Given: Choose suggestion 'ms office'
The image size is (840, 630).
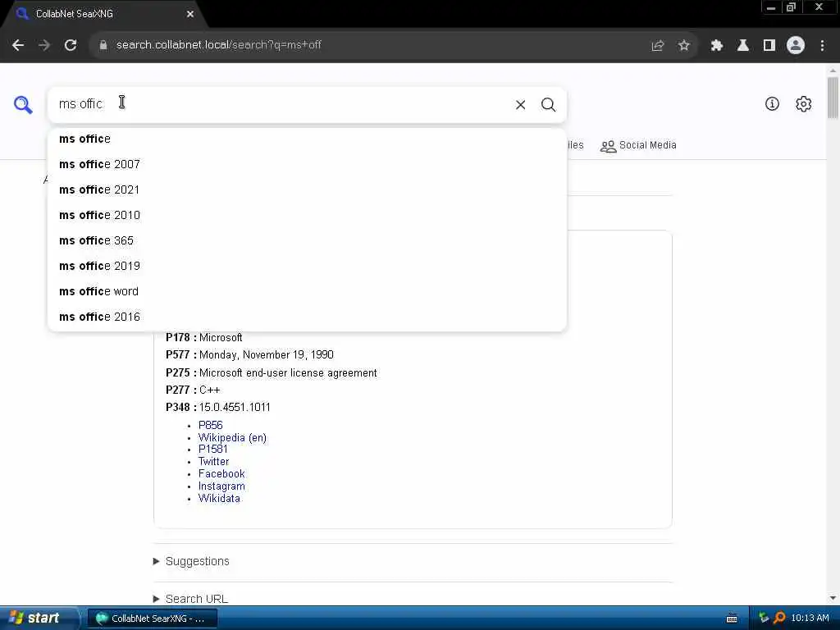Looking at the screenshot, I should point(307,139).
